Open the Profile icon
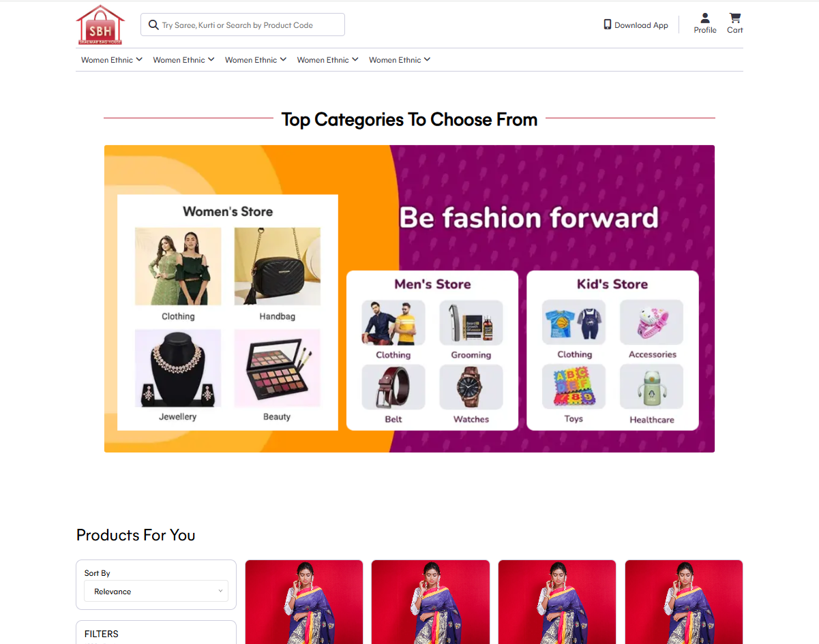This screenshot has width=819, height=644. point(705,18)
